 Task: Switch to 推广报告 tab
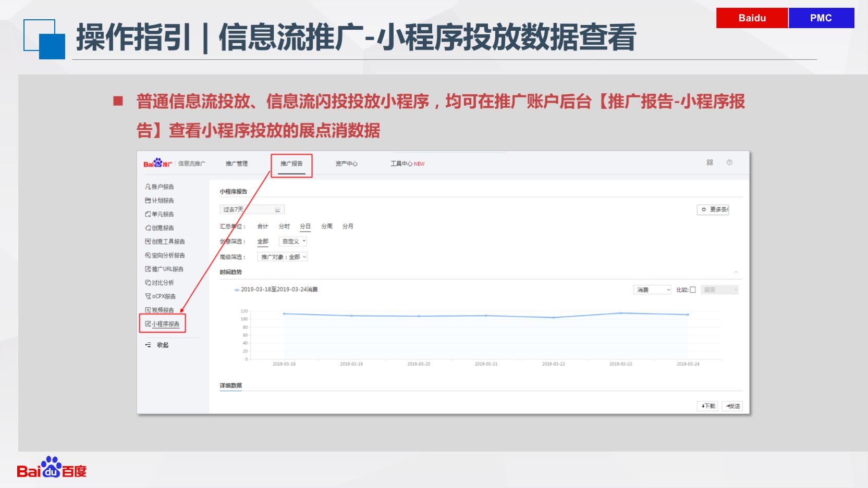tap(291, 164)
